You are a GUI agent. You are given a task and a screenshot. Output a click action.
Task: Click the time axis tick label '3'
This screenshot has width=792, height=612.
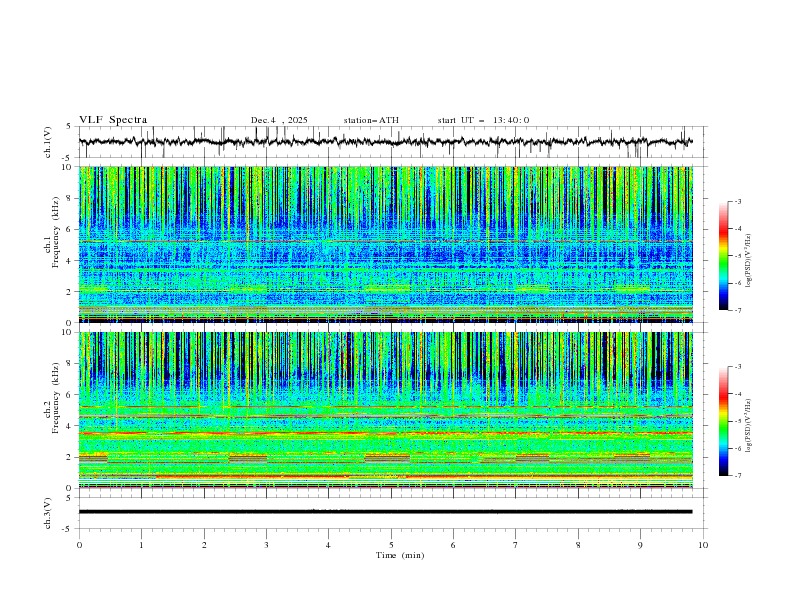(266, 545)
